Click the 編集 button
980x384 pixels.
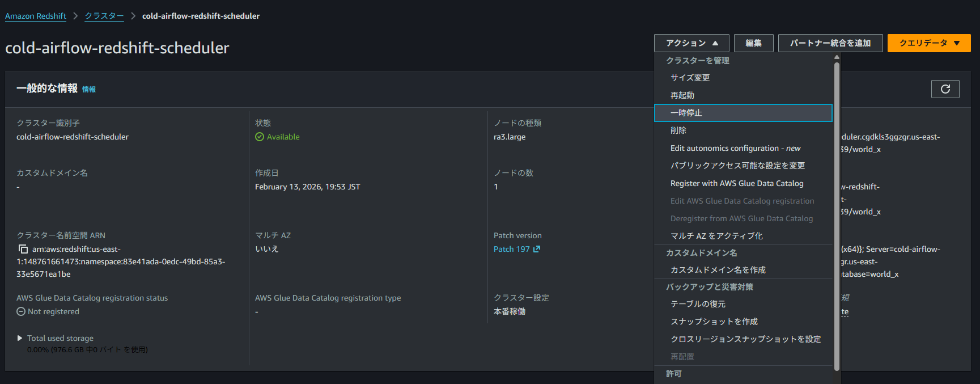[x=753, y=43]
